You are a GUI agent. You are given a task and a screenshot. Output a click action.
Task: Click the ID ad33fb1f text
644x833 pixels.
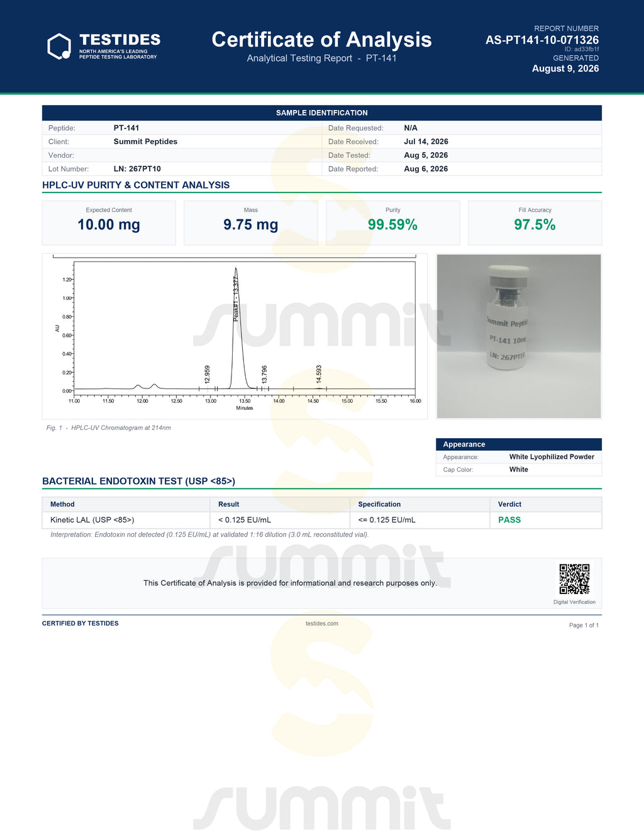(582, 49)
